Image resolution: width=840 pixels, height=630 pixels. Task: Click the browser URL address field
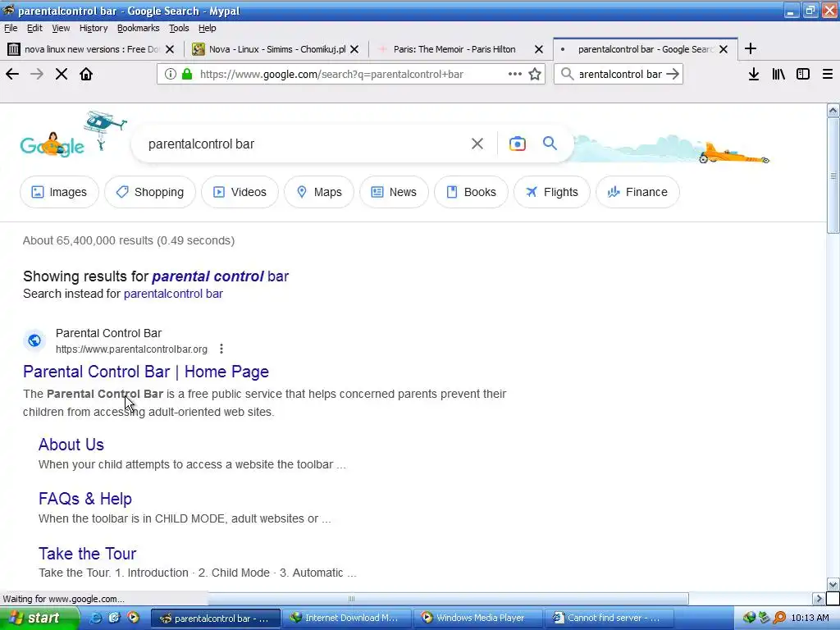tap(351, 74)
